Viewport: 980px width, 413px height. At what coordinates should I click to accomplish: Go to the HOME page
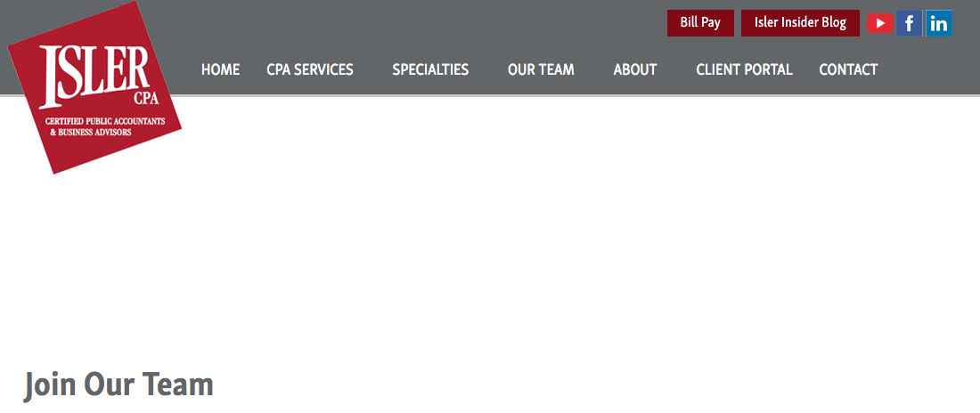pos(220,69)
